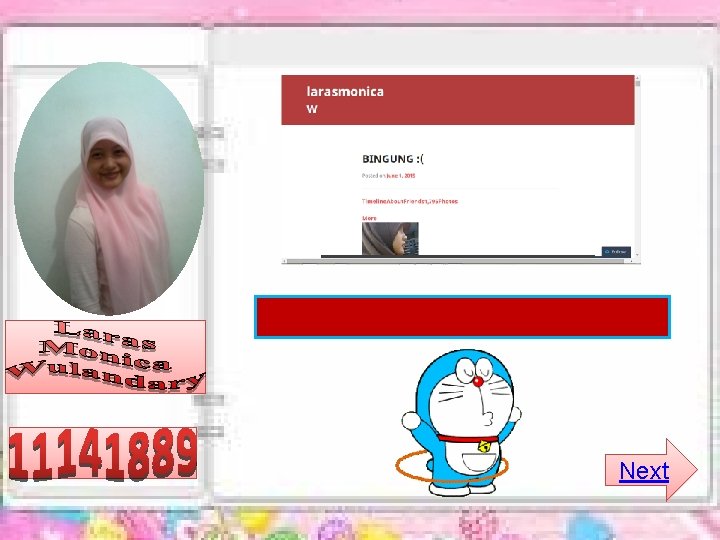Click the Laras Monica Wulandary name banner
Screen dimensions: 720x540
pyautogui.click(x=105, y=357)
